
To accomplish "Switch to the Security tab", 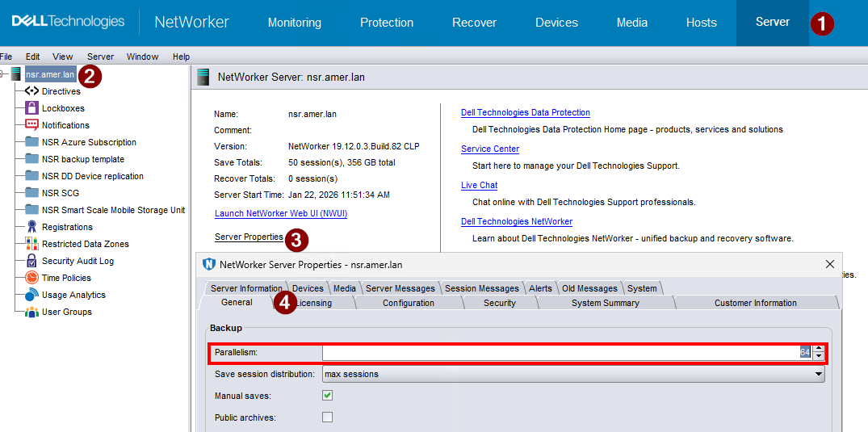I will [499, 303].
